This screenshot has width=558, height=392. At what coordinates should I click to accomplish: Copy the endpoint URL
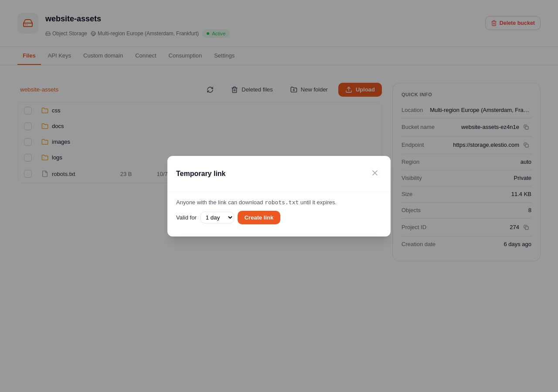(526, 145)
